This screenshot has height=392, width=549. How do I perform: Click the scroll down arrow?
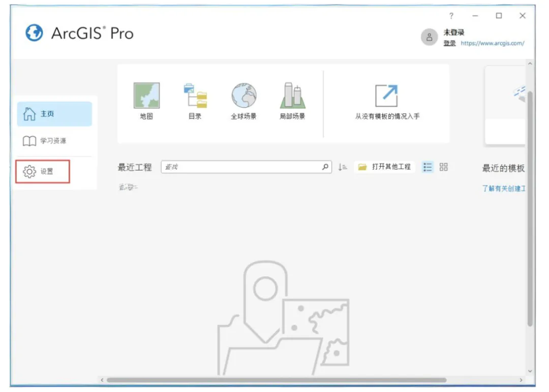(530, 371)
